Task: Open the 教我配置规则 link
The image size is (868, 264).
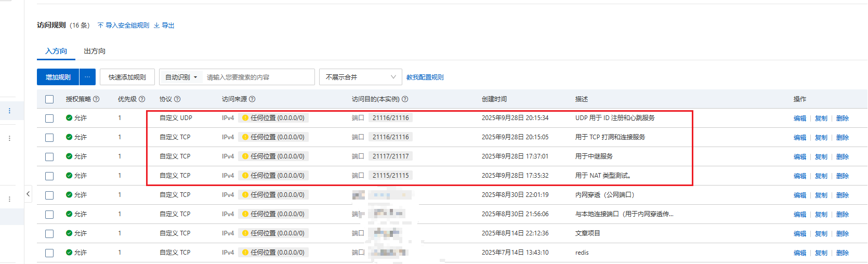Action: (x=425, y=77)
